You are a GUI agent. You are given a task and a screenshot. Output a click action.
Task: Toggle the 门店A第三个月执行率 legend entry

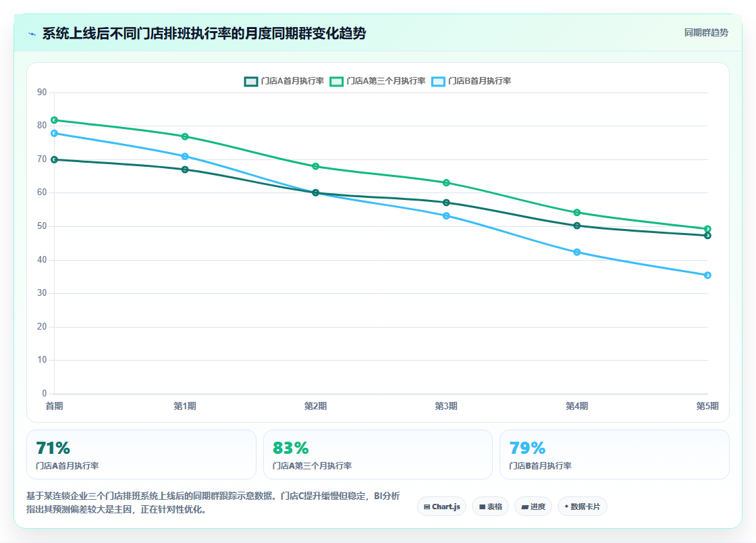tap(377, 81)
